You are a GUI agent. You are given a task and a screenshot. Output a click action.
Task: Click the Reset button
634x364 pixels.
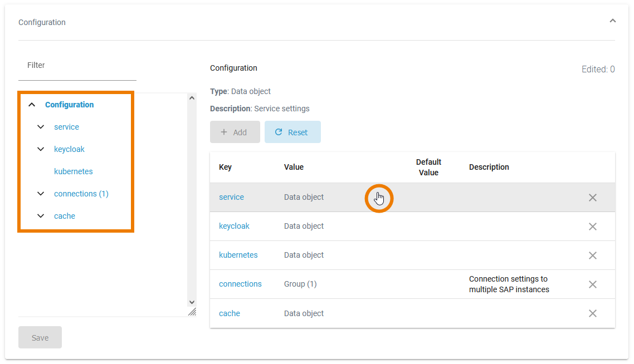coord(292,132)
